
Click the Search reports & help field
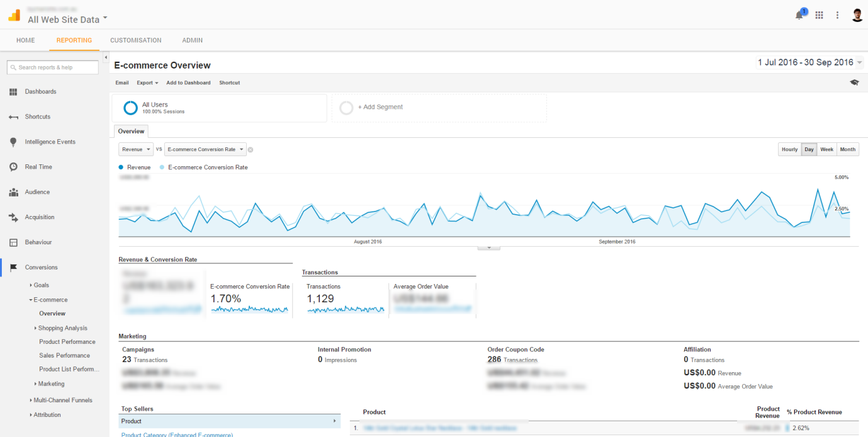point(53,67)
